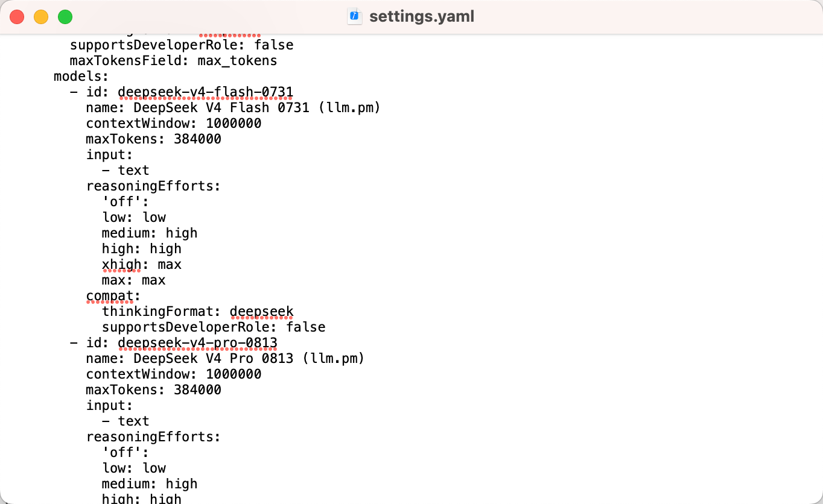The width and height of the screenshot is (823, 504).
Task: Close the window with the red button
Action: click(17, 17)
